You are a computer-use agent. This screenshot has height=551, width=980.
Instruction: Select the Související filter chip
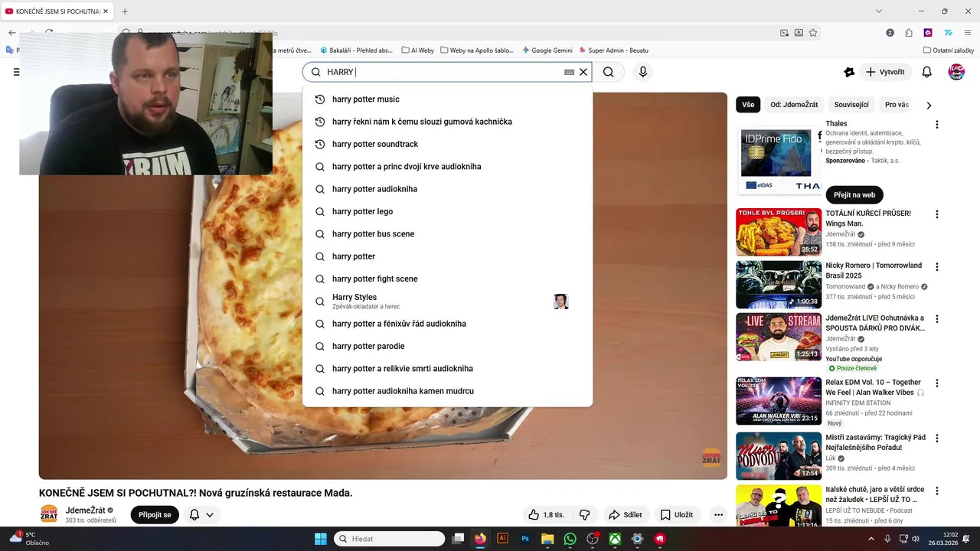(851, 105)
